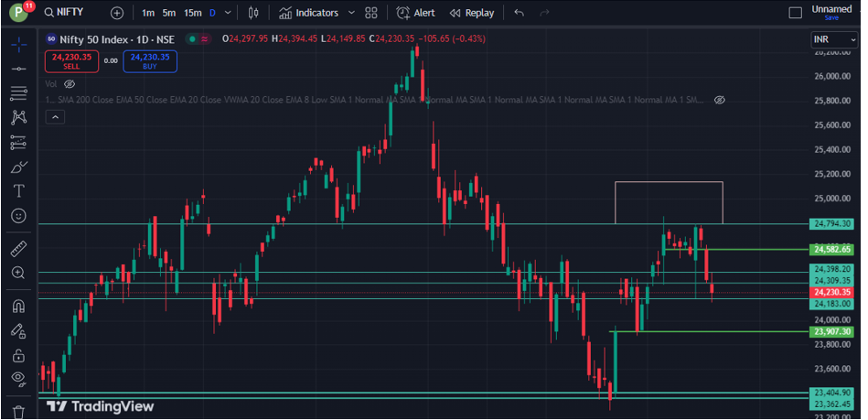Start bar Replay mode
868x420 pixels.
click(x=472, y=13)
